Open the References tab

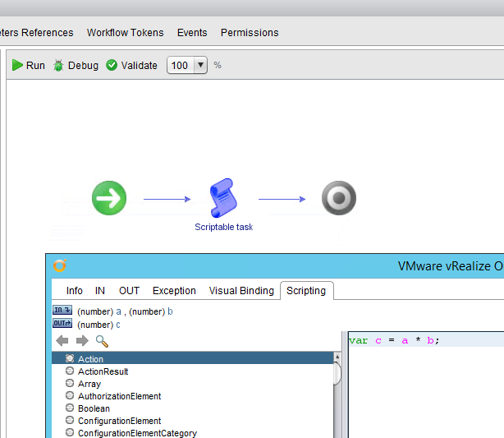coord(48,33)
